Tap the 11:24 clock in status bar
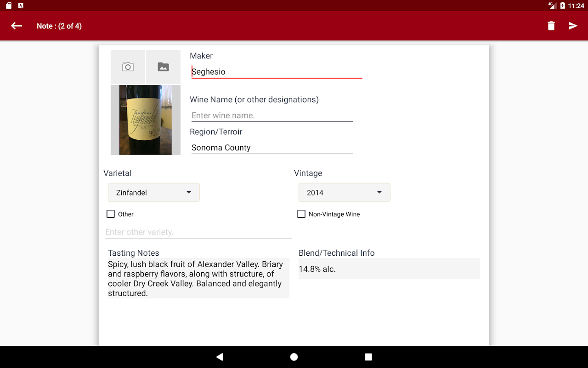This screenshot has width=588, height=368. click(576, 6)
